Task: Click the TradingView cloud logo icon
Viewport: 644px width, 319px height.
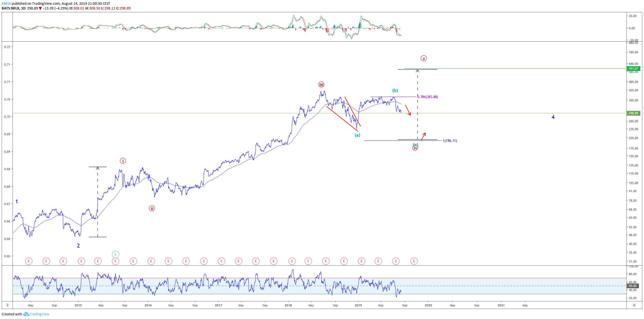Action: click(26, 314)
